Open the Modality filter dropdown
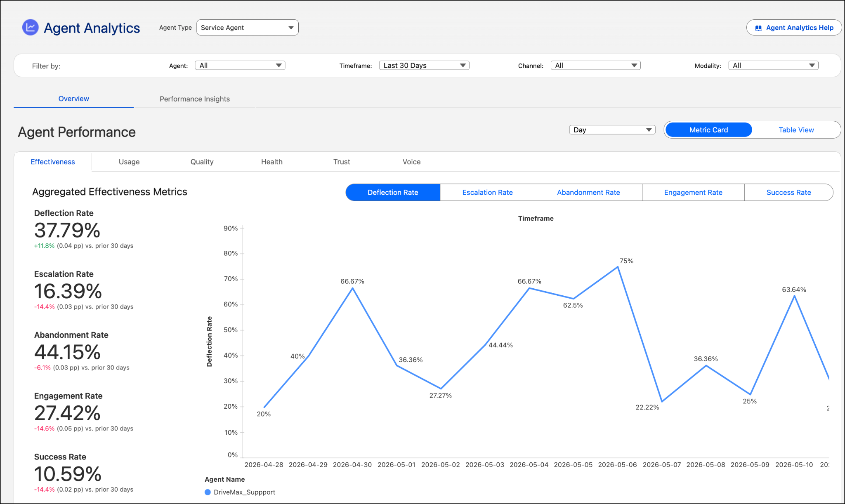This screenshot has width=845, height=504. point(773,66)
